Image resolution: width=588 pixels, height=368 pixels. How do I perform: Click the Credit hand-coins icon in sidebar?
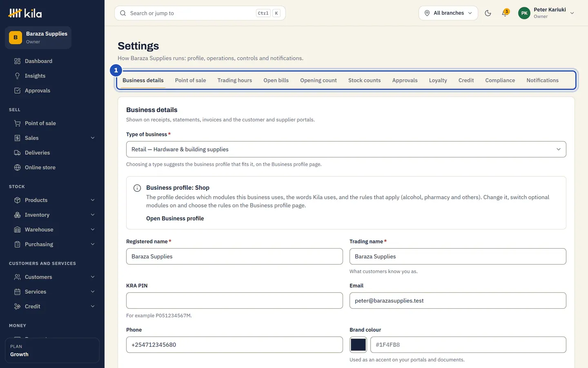tap(17, 306)
